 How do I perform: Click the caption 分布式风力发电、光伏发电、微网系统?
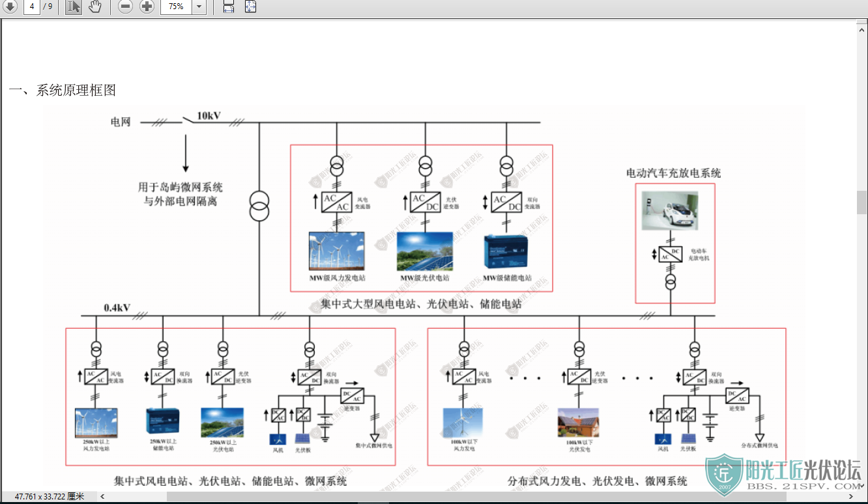[x=598, y=481]
